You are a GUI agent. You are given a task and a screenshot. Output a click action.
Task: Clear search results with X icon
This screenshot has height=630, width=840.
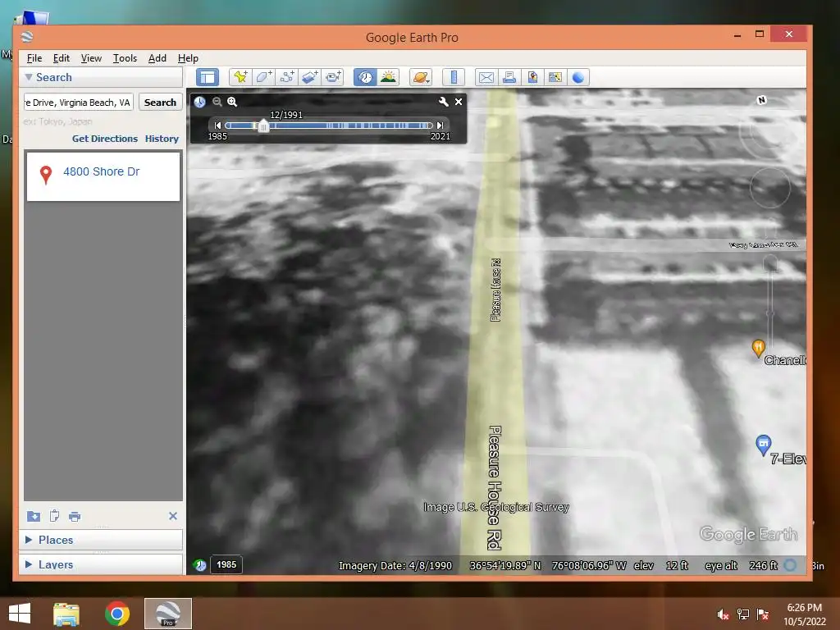(x=172, y=516)
